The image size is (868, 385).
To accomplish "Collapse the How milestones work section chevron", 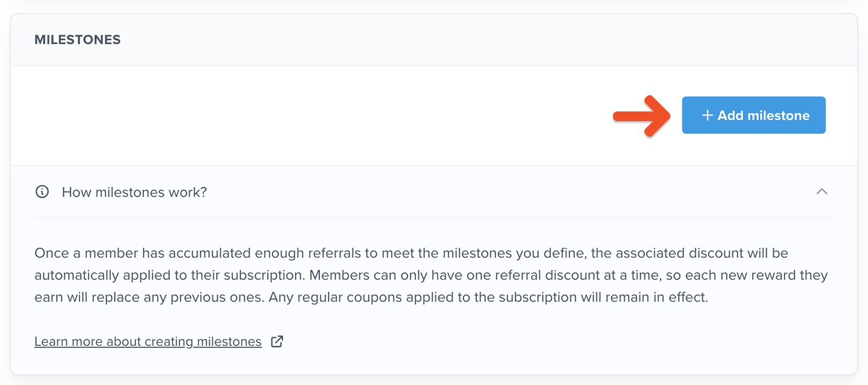I will (822, 192).
